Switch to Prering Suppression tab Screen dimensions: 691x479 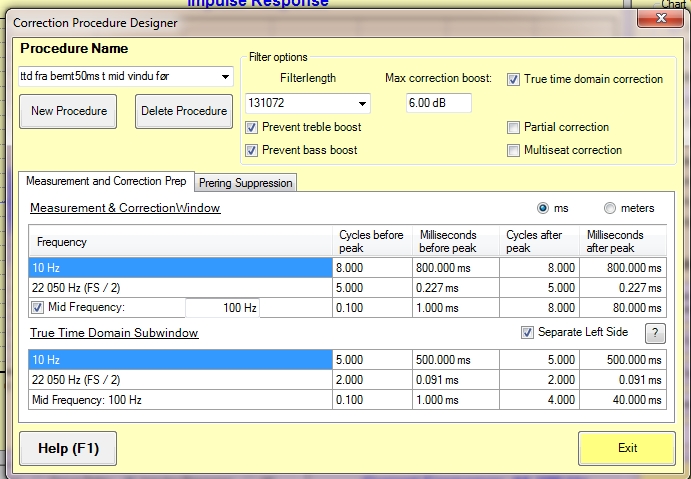245,183
